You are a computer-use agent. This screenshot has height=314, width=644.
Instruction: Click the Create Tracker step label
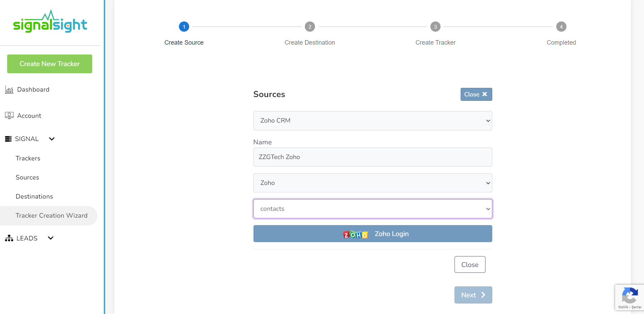[x=435, y=43]
